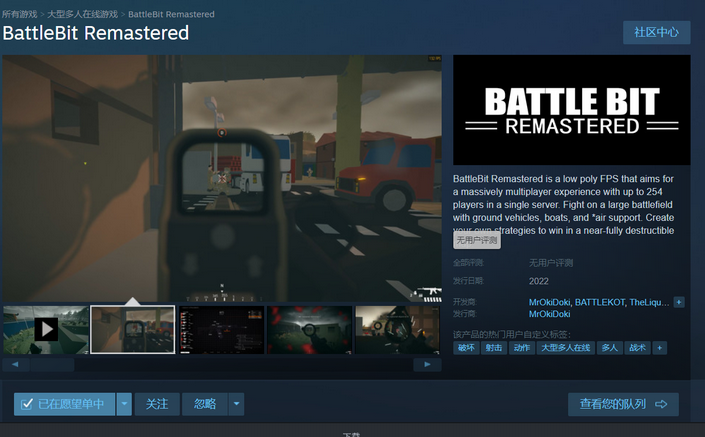Click the 无用户评测 review summary value
This screenshot has width=705, height=437.
point(551,263)
